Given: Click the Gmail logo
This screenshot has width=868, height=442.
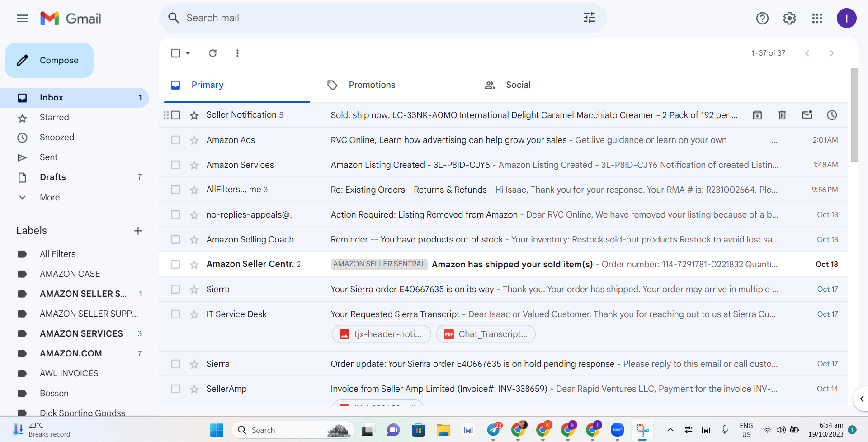Looking at the screenshot, I should [x=71, y=18].
